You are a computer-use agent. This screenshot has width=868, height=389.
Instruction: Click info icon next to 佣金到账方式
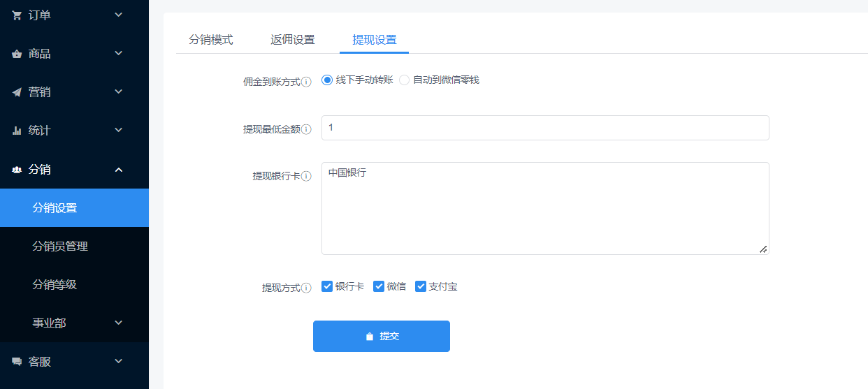[x=306, y=82]
